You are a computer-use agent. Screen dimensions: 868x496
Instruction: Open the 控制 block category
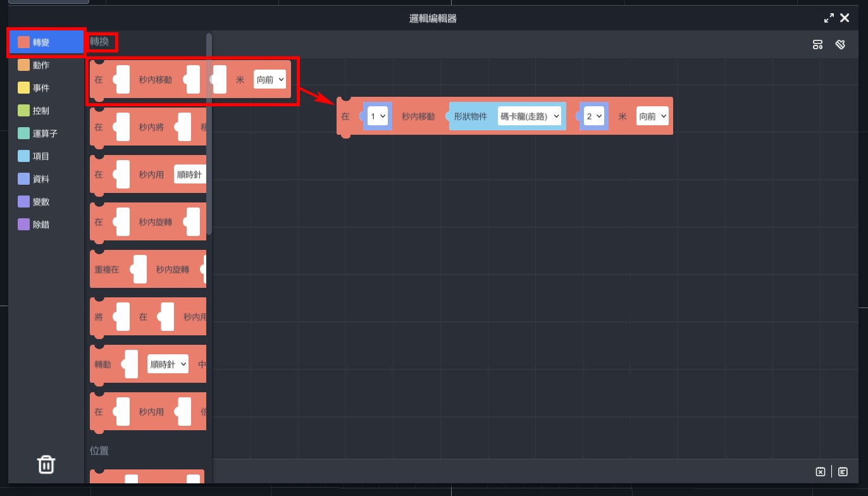(41, 111)
